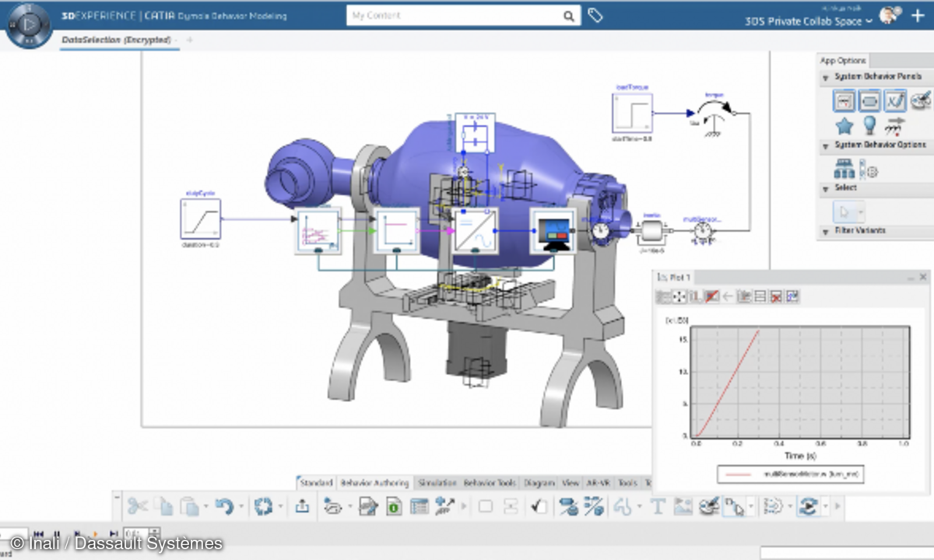This screenshot has width=934, height=560.
Task: Toggle the first System Behavior panel button
Action: (x=844, y=100)
